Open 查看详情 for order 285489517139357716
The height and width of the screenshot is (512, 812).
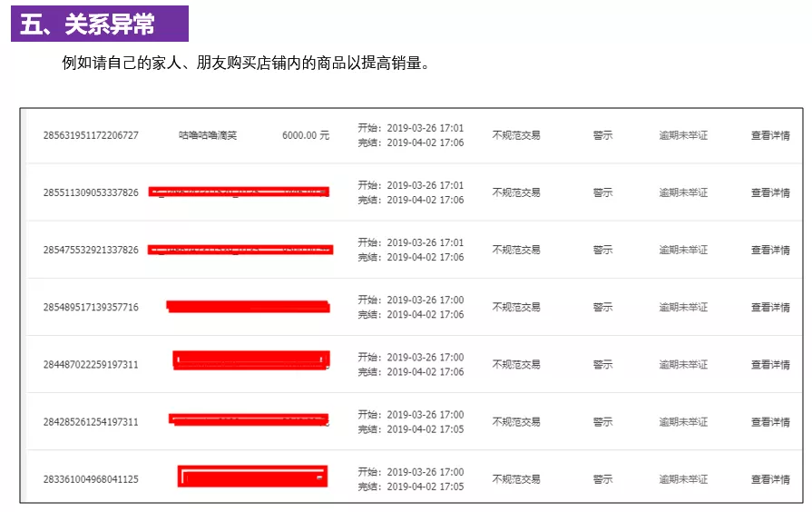point(770,308)
